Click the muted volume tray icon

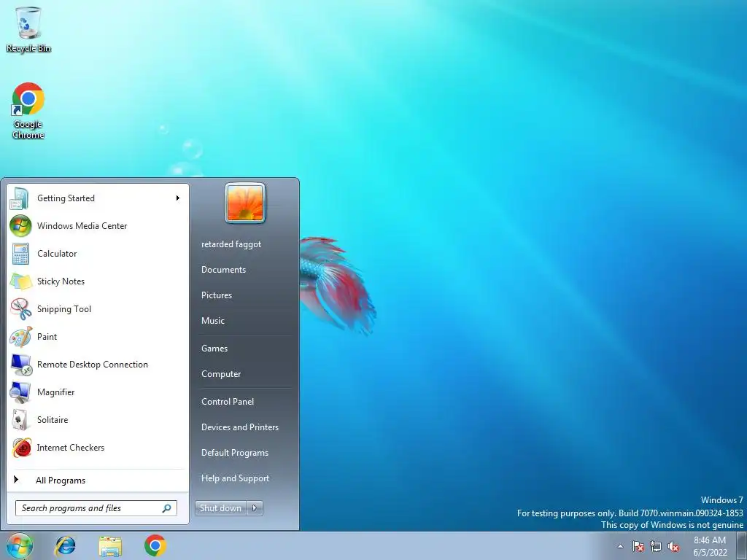point(673,546)
